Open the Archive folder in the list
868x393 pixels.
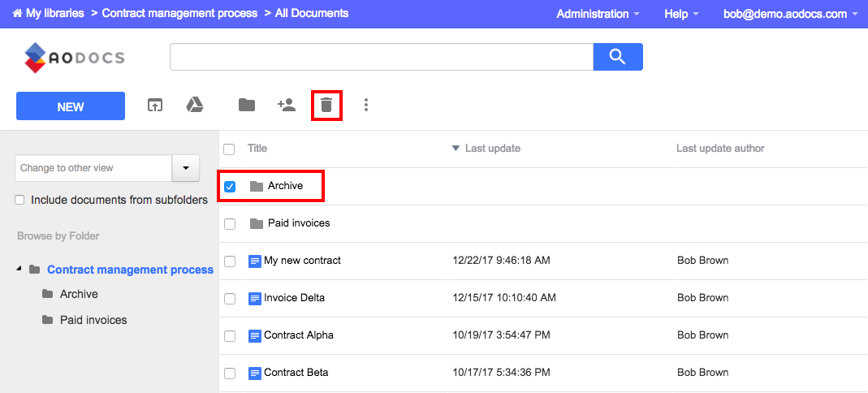coord(285,186)
